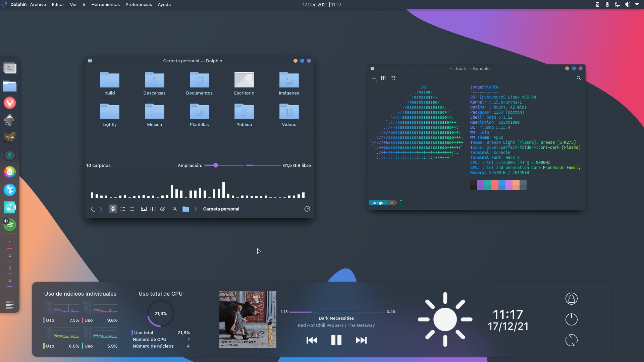
Task: Launch Inkscape from the dock
Action: point(10,120)
